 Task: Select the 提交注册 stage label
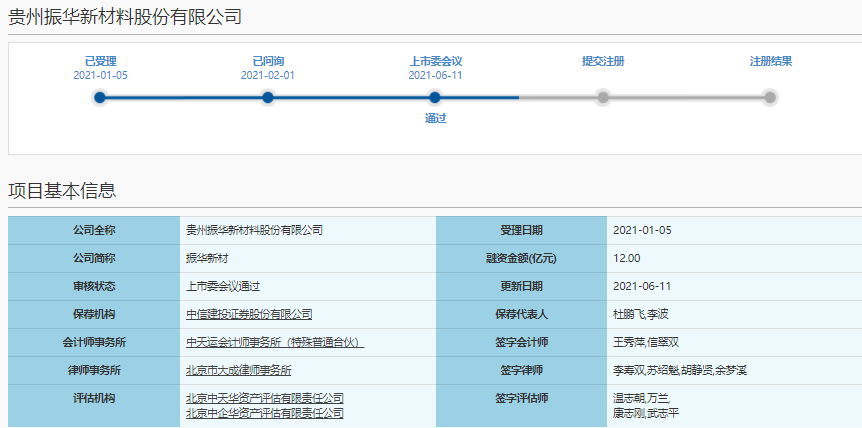point(603,61)
